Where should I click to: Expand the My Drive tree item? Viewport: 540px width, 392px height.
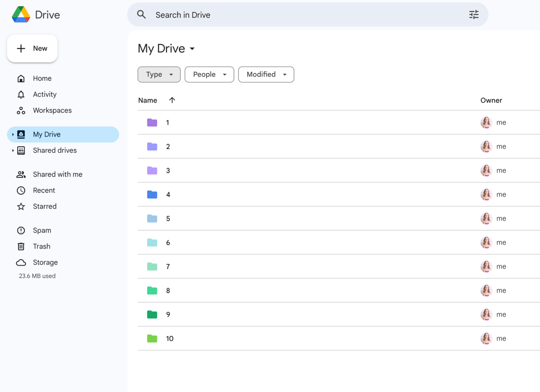click(13, 134)
